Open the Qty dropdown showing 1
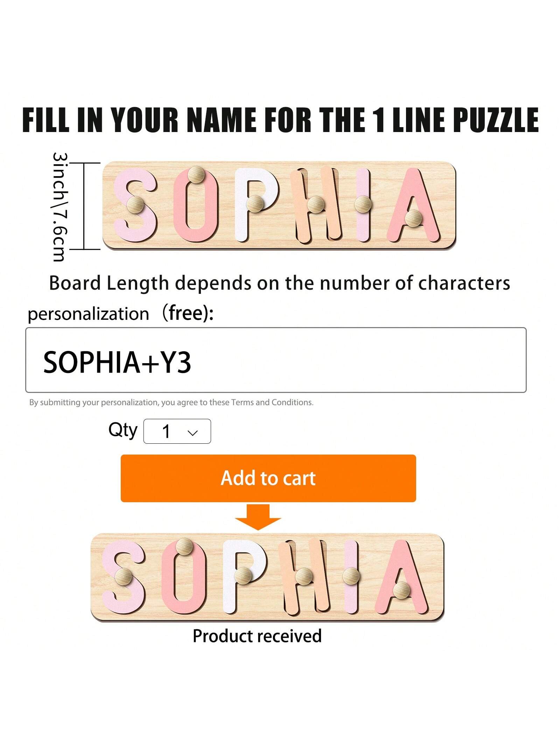The width and height of the screenshot is (560, 747). tap(177, 431)
